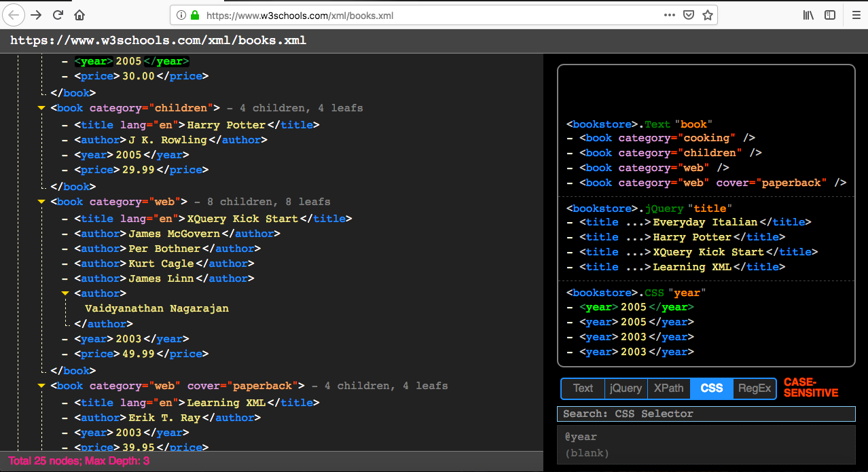Select the Per Bothner author node
The width and height of the screenshot is (868, 472).
pyautogui.click(x=167, y=249)
